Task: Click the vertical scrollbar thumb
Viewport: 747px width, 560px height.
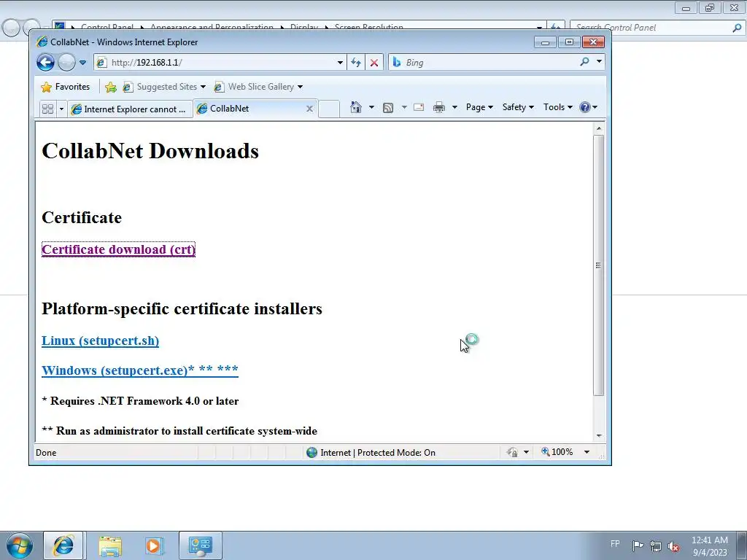Action: [599, 265]
